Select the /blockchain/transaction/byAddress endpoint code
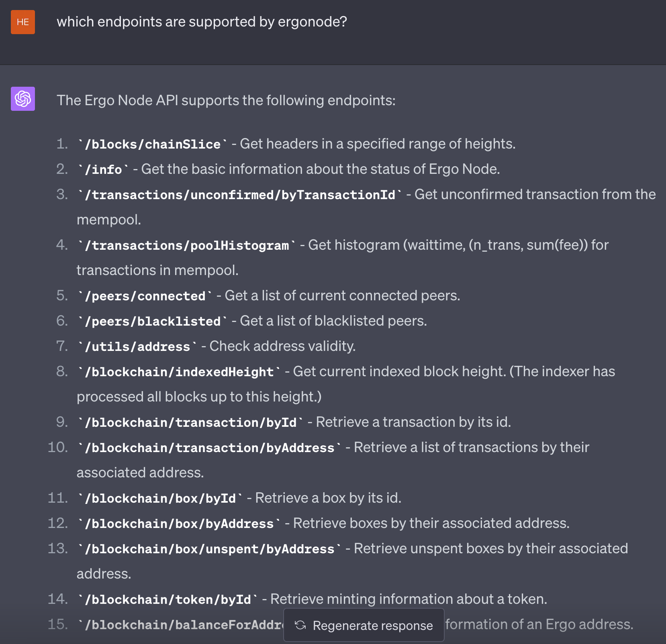The height and width of the screenshot is (644, 666). tap(209, 448)
